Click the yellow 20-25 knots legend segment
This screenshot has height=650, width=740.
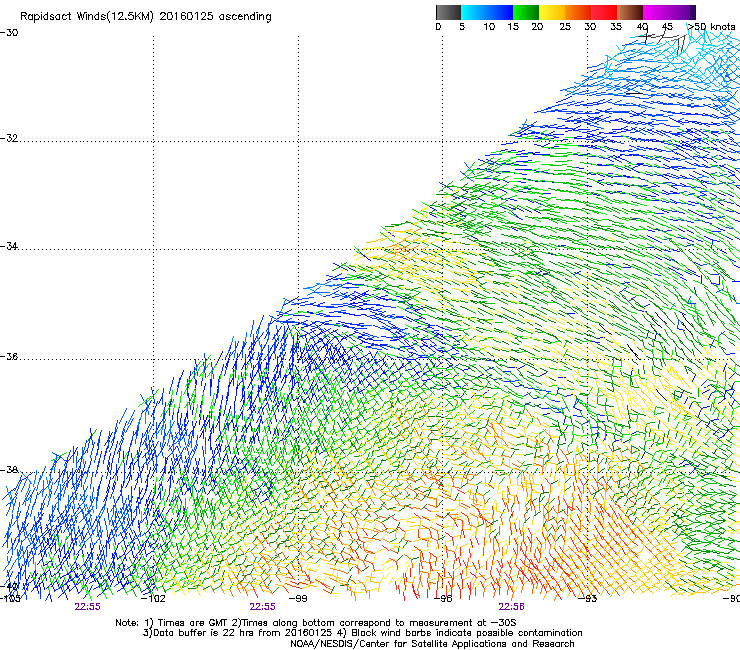[552, 12]
